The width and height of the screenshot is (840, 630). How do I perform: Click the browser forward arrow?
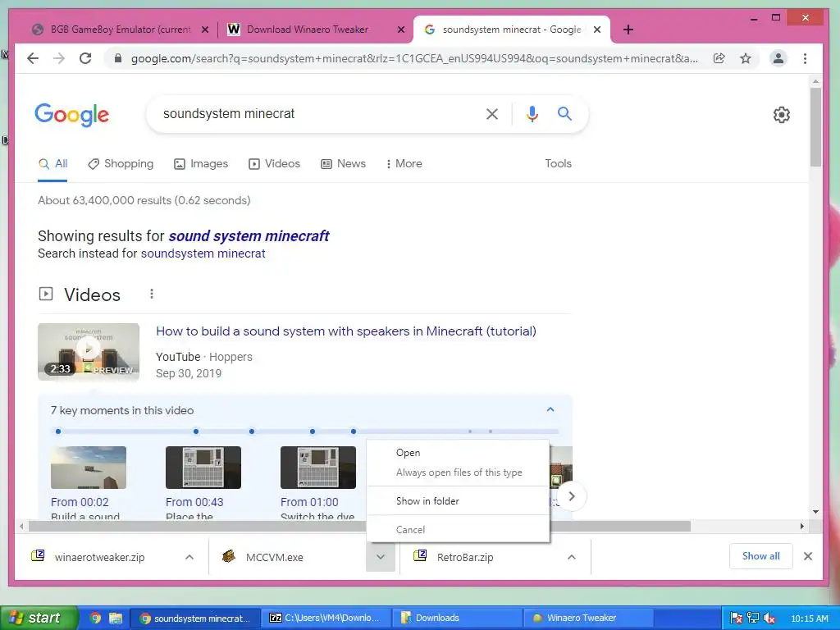point(59,58)
